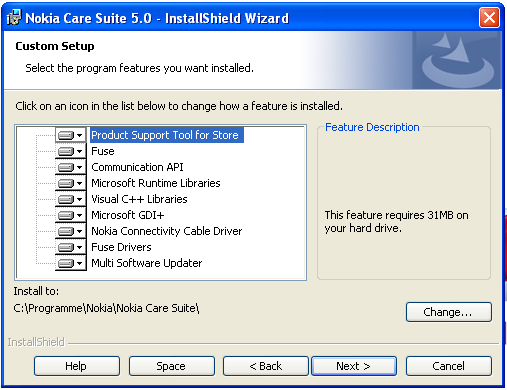Change the install folder location
Image resolution: width=507 pixels, height=390 pixels.
tap(449, 312)
